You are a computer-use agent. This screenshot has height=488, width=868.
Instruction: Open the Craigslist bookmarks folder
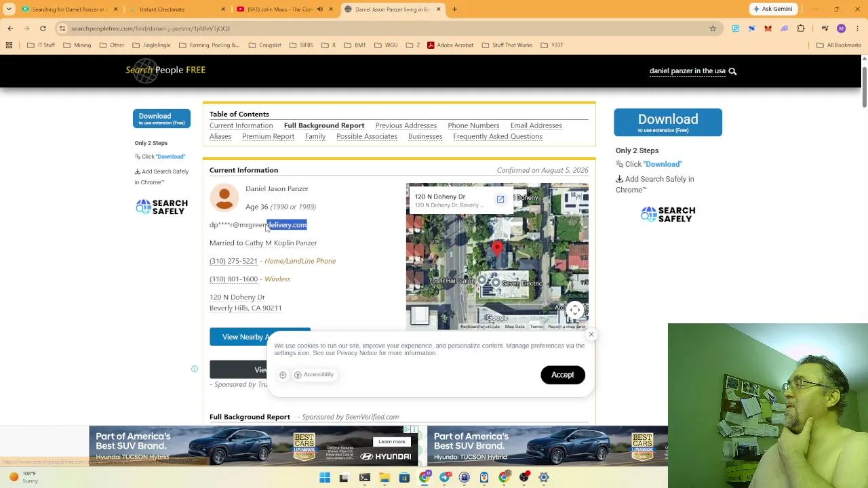(265, 45)
